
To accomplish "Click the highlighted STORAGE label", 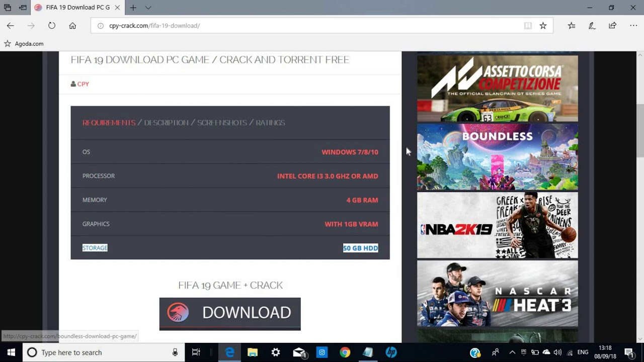I will (95, 248).
